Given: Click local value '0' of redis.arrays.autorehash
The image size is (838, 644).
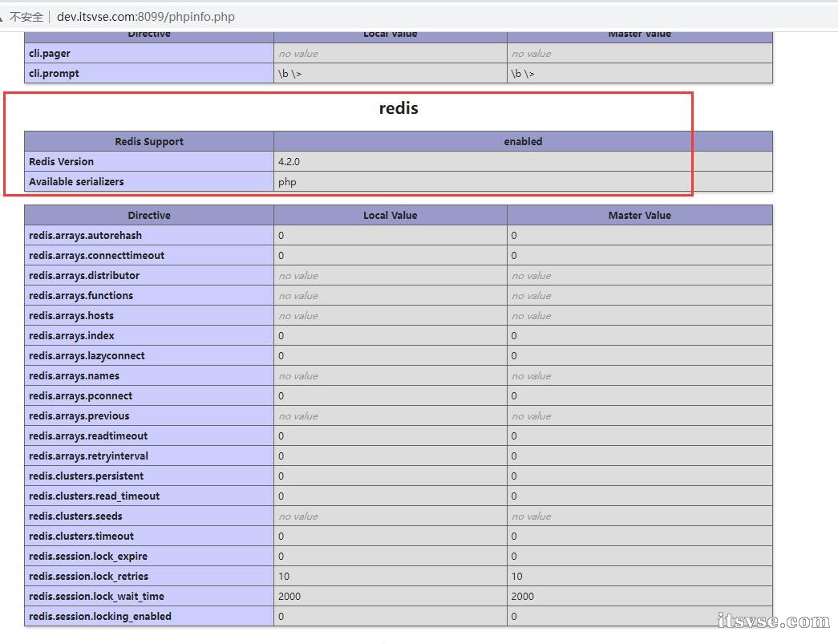Looking at the screenshot, I should click(x=281, y=235).
